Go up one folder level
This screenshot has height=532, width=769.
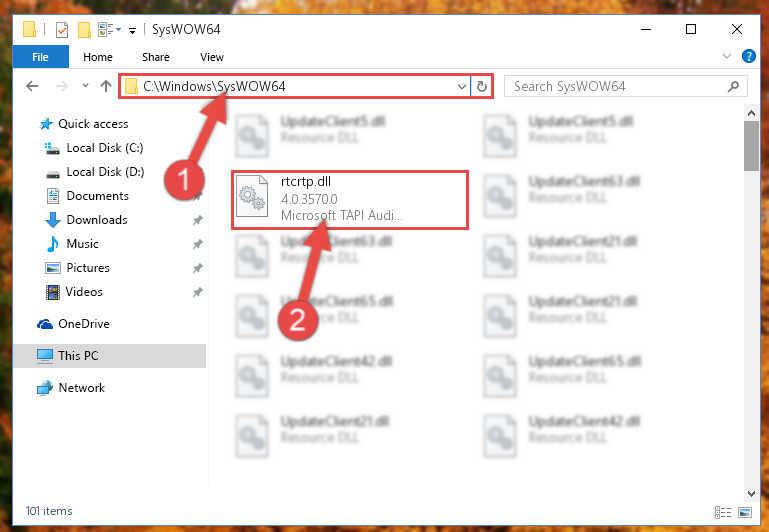click(x=105, y=86)
